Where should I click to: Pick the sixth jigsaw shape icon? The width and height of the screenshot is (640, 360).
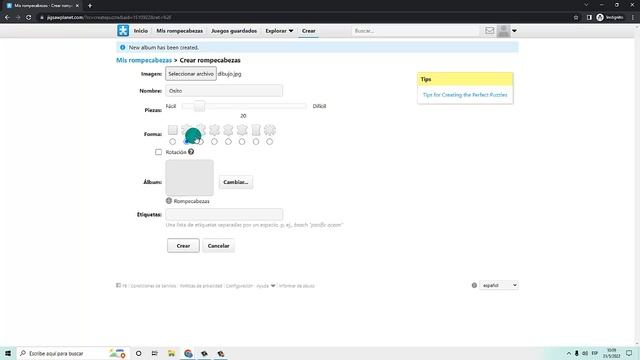point(242,130)
